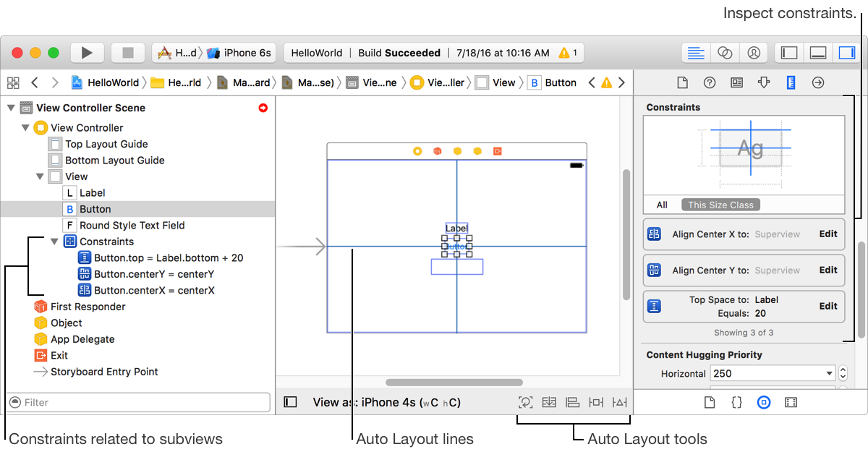Click the canvas vertical scrollbar
Image resolution: width=868 pixels, height=452 pixels.
click(626, 235)
